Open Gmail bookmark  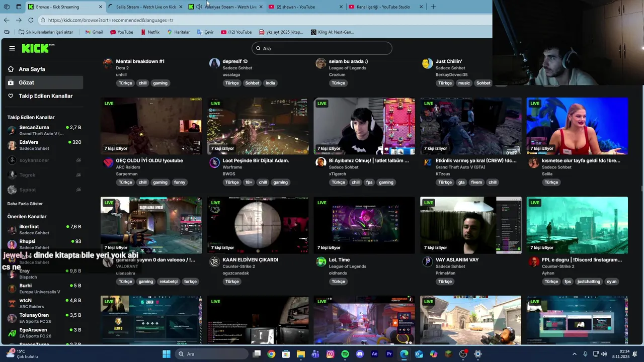(94, 32)
